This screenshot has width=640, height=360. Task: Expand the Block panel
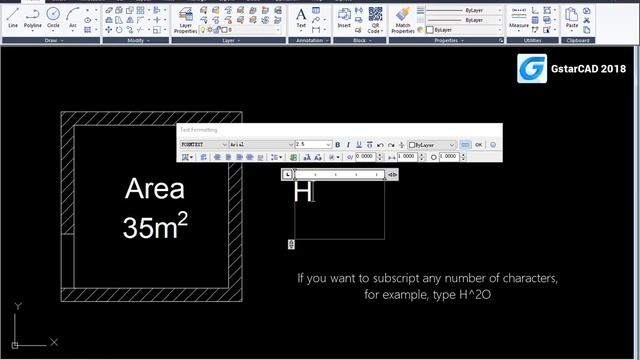click(360, 40)
